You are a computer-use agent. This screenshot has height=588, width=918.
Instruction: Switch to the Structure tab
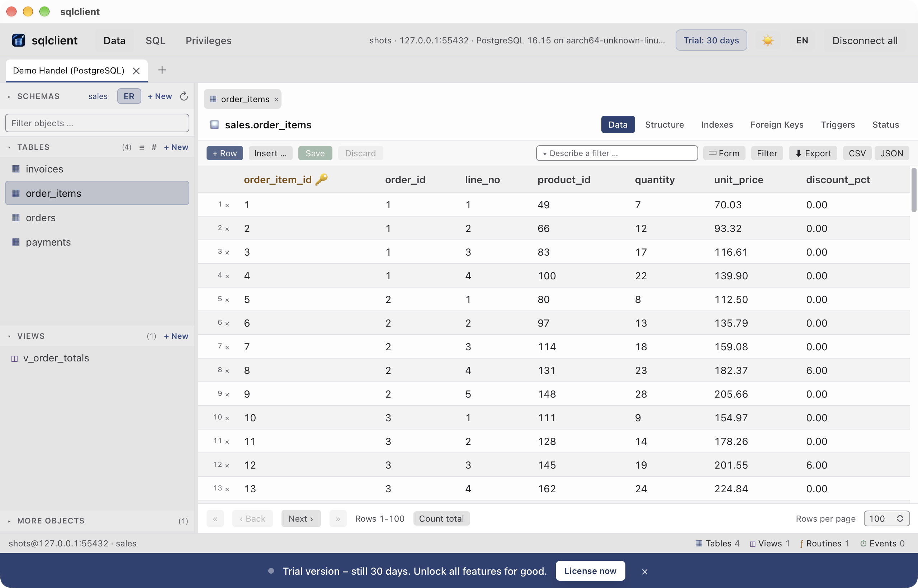click(664, 125)
